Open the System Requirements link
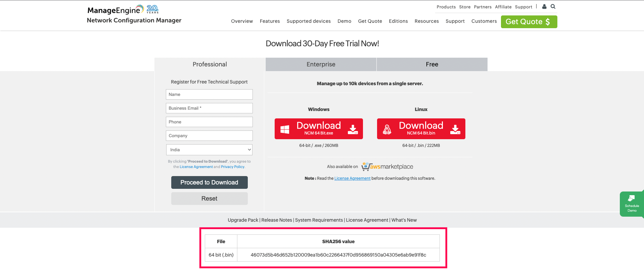Image resolution: width=644 pixels, height=273 pixels. (x=319, y=220)
